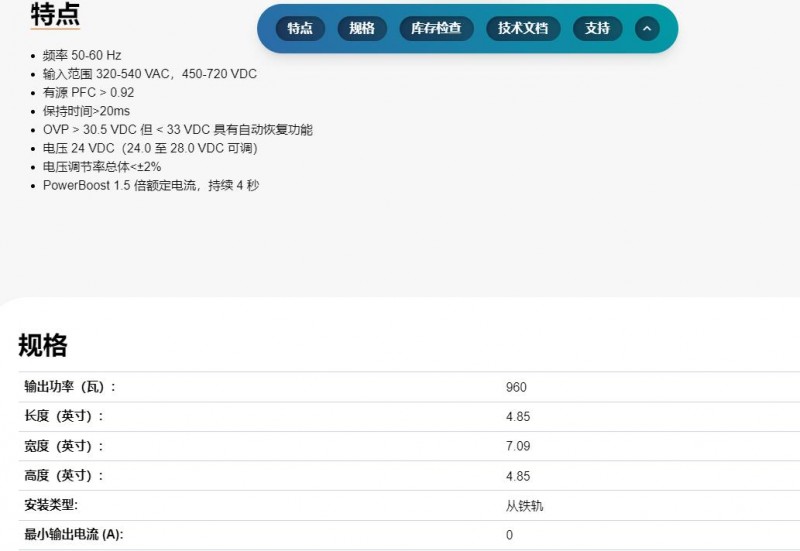Select bullet 输入范围 320-540 VAC
The width and height of the screenshot is (800, 551).
[x=149, y=74]
